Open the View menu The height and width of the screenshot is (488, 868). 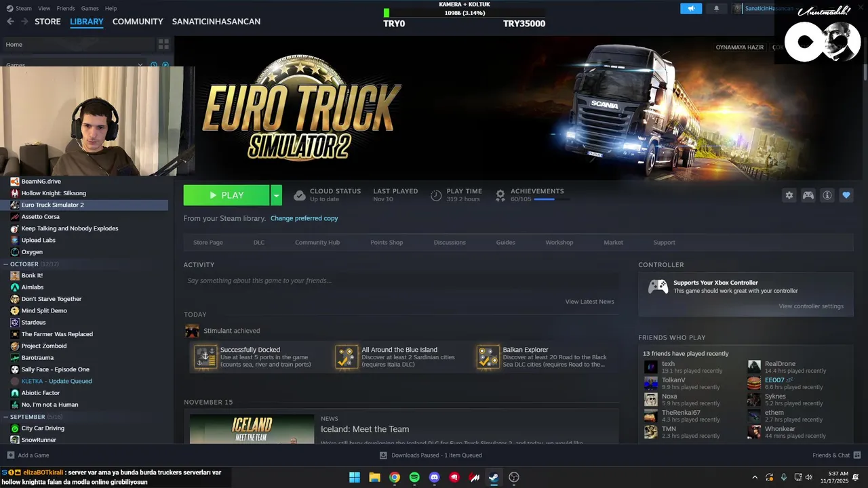44,8
